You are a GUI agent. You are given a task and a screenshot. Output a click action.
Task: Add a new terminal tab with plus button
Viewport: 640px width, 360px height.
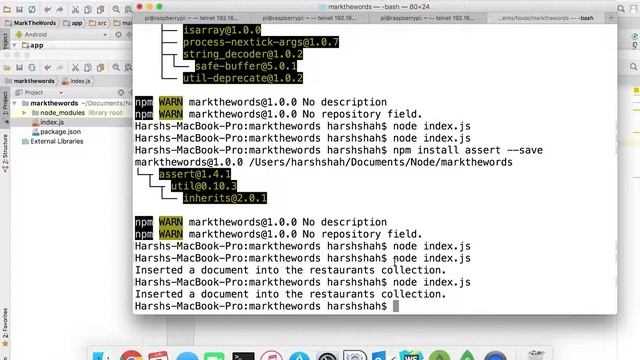(611, 18)
